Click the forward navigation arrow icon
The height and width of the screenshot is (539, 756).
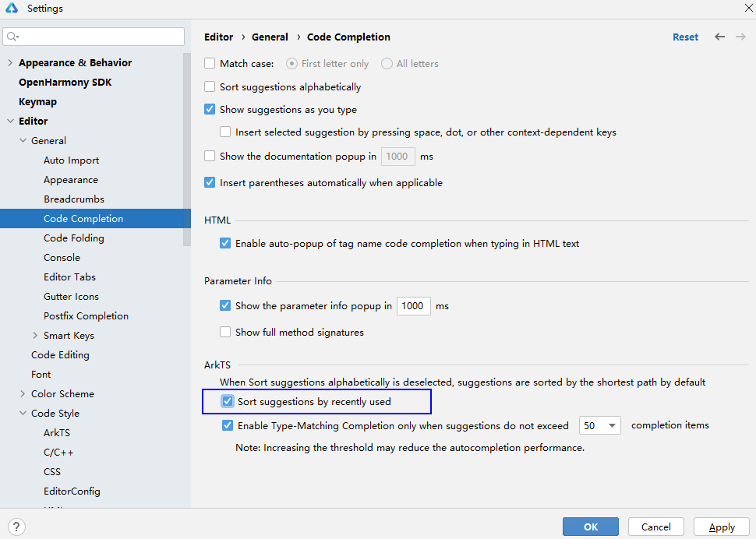click(x=740, y=37)
